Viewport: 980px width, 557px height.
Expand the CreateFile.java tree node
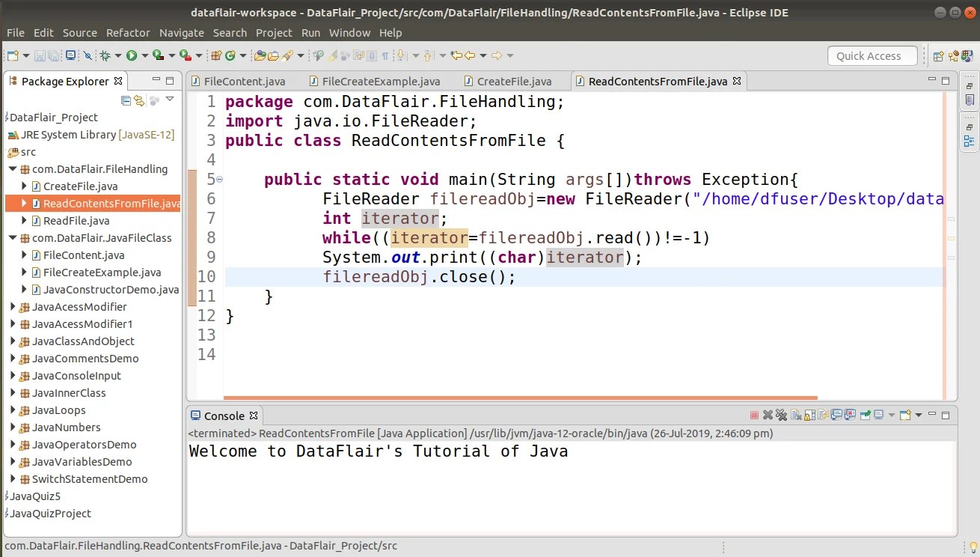pyautogui.click(x=24, y=186)
